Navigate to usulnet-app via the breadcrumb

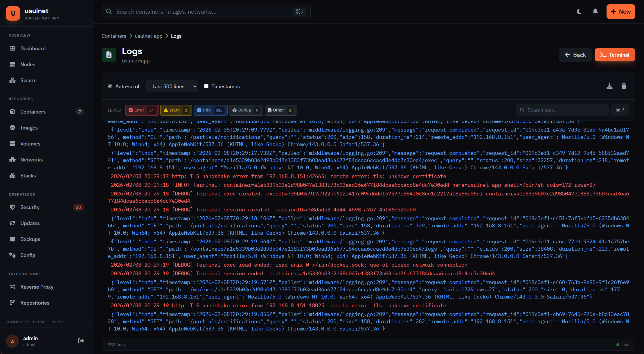[x=148, y=36]
